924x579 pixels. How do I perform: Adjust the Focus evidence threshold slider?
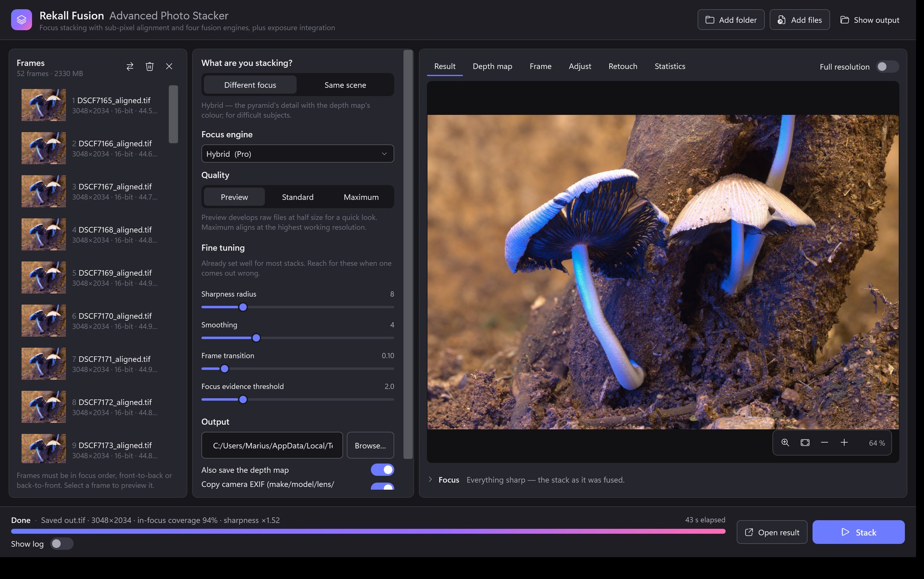coord(298,400)
